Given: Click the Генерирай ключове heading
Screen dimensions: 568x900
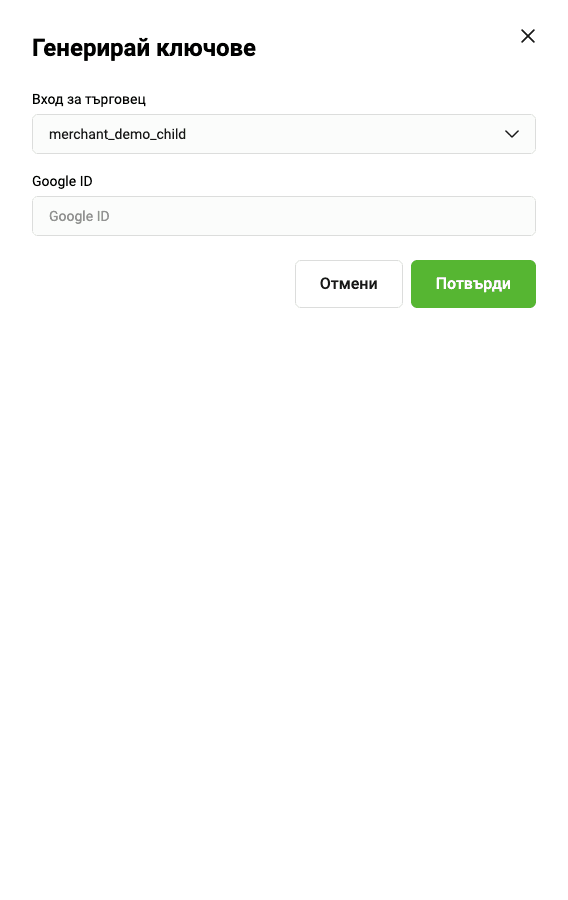Looking at the screenshot, I should point(144,48).
